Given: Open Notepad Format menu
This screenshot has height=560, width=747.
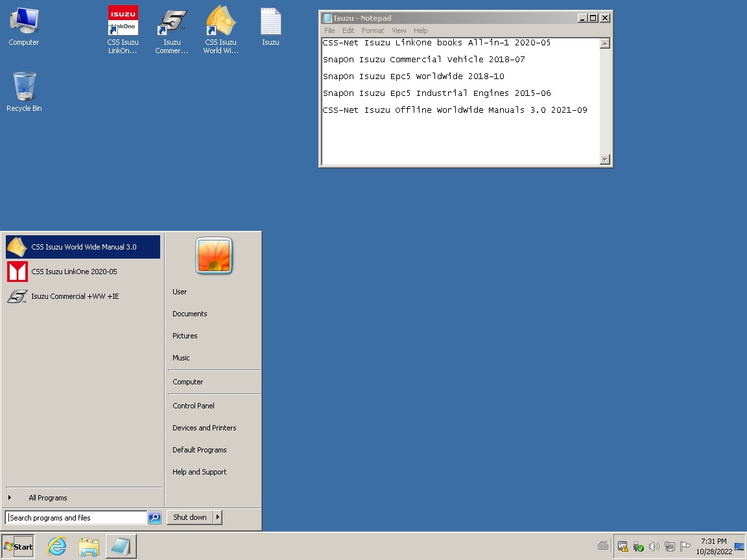Looking at the screenshot, I should pyautogui.click(x=373, y=30).
